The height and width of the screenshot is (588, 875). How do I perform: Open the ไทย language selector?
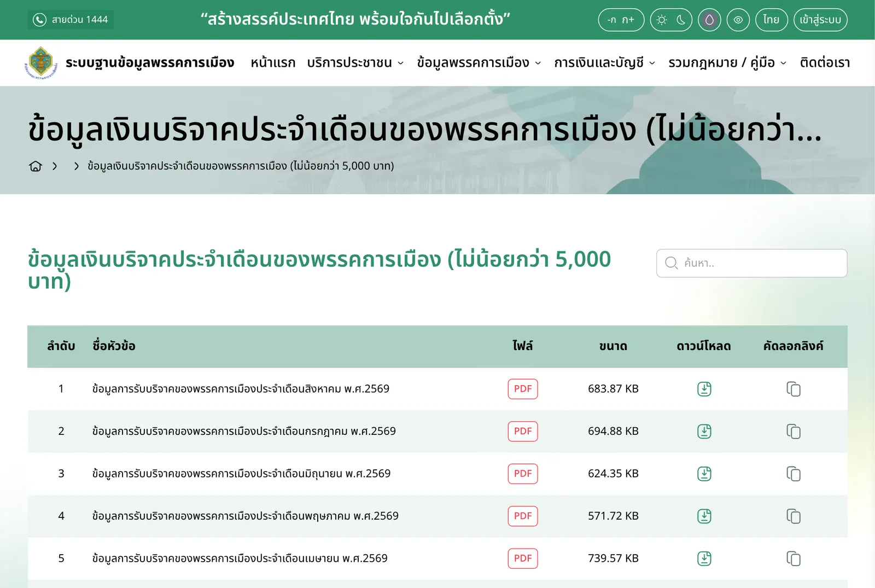point(771,20)
